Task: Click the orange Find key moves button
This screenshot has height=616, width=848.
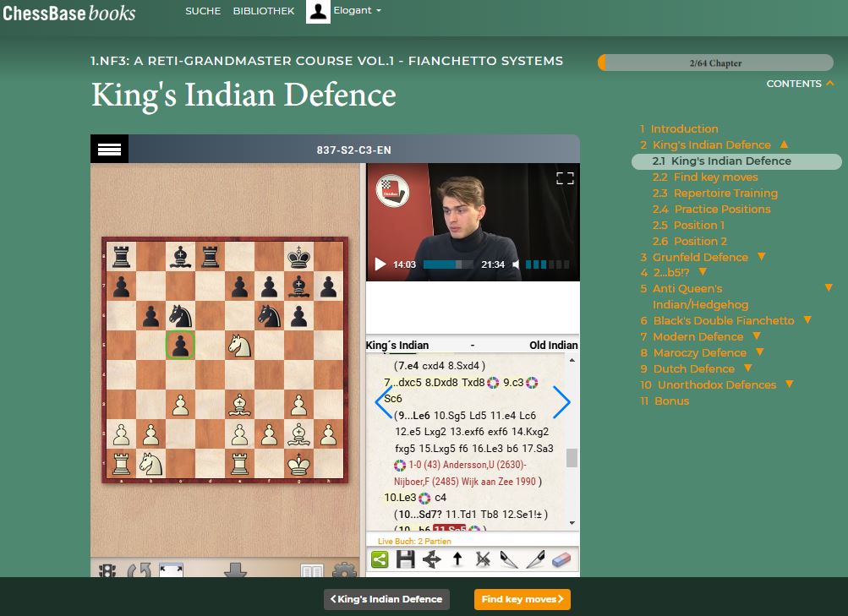Action: (522, 599)
